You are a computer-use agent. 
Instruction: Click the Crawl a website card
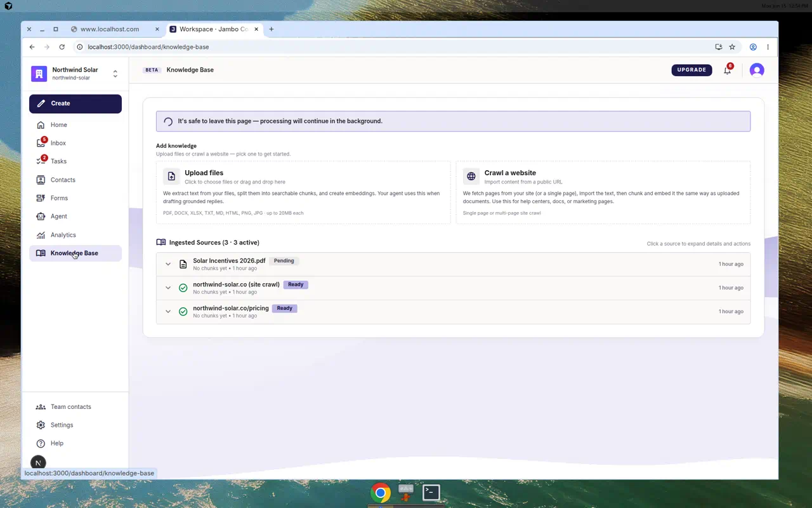click(603, 192)
